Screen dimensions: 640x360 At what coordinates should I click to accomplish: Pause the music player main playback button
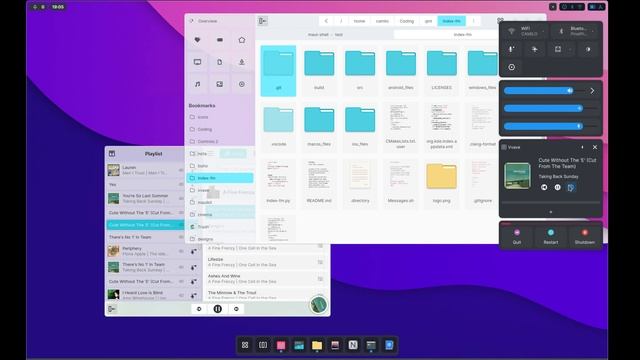pos(218,309)
